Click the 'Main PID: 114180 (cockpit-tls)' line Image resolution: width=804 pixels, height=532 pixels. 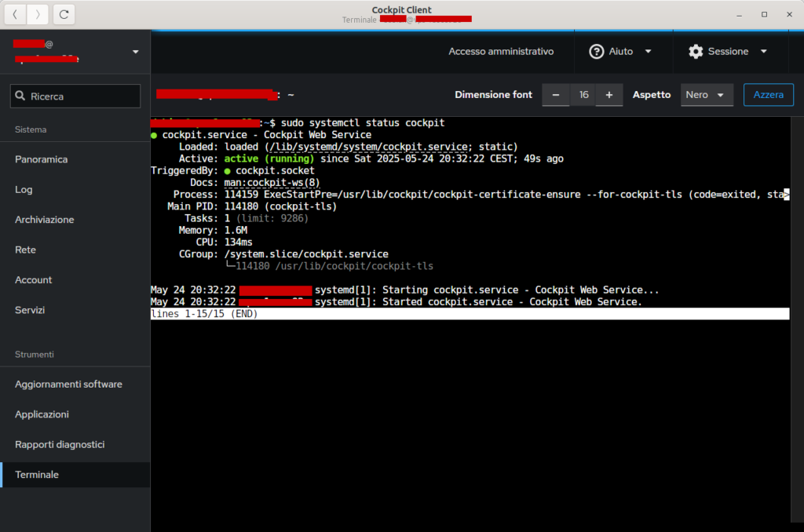pos(252,206)
